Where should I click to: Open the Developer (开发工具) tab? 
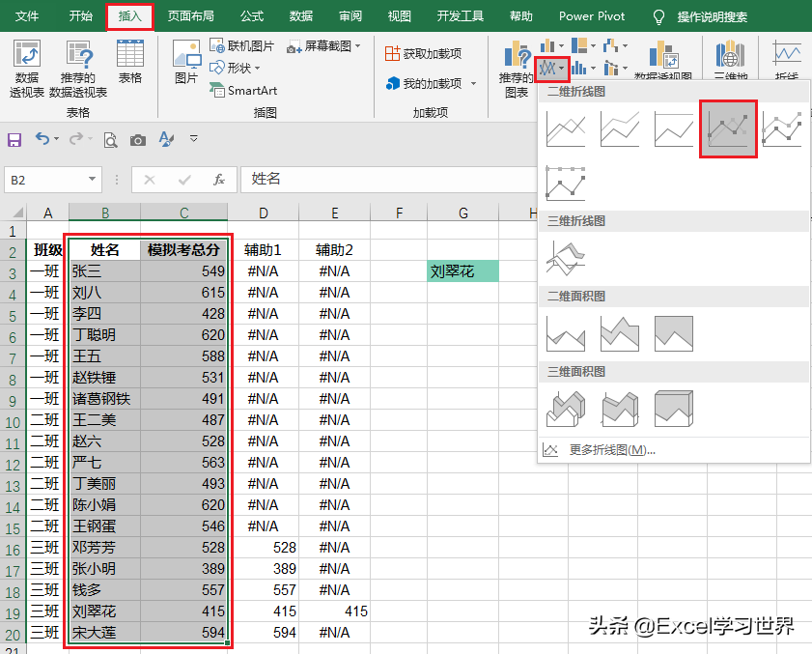[x=461, y=16]
